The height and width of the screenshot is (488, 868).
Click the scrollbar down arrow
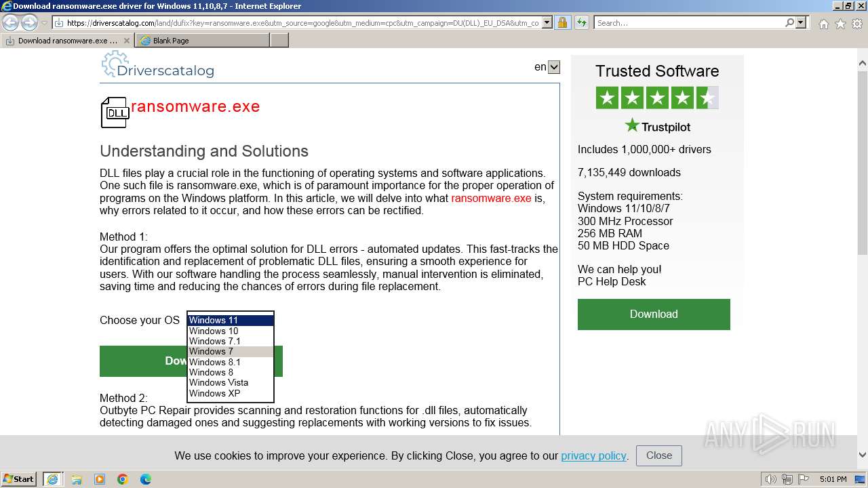pyautogui.click(x=863, y=455)
